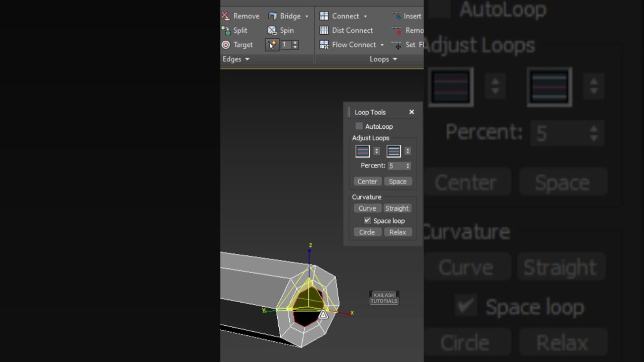
Task: Open the Bridge dropdown arrow
Action: (x=306, y=16)
